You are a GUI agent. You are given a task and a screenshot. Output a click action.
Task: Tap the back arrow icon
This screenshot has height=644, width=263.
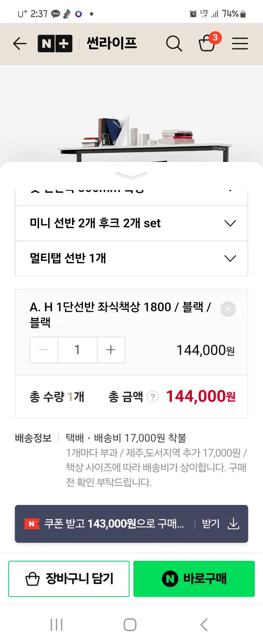point(19,44)
